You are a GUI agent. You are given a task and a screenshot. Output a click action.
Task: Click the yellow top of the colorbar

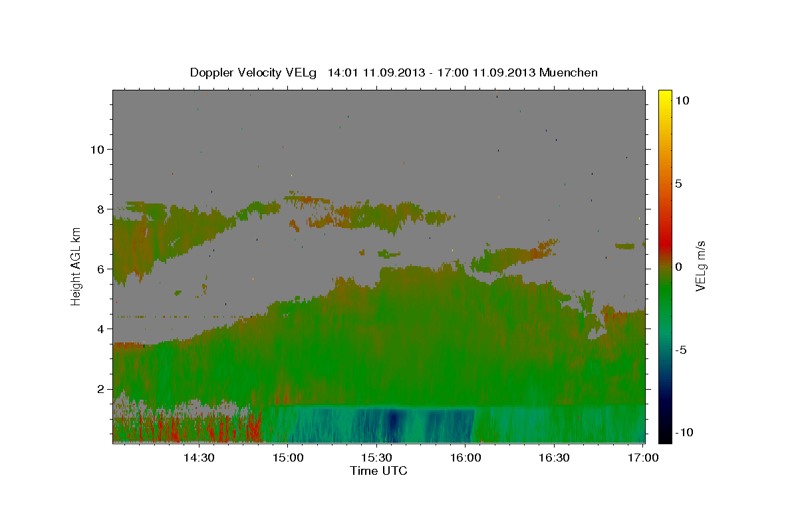point(665,96)
